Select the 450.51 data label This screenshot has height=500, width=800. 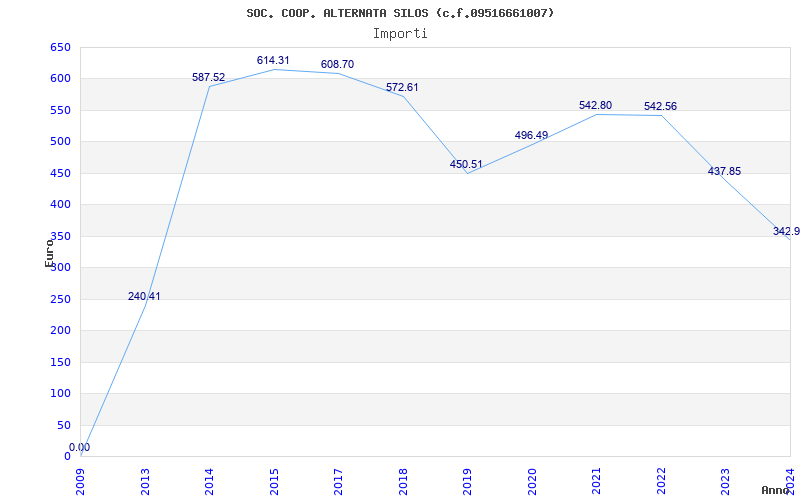pos(466,164)
